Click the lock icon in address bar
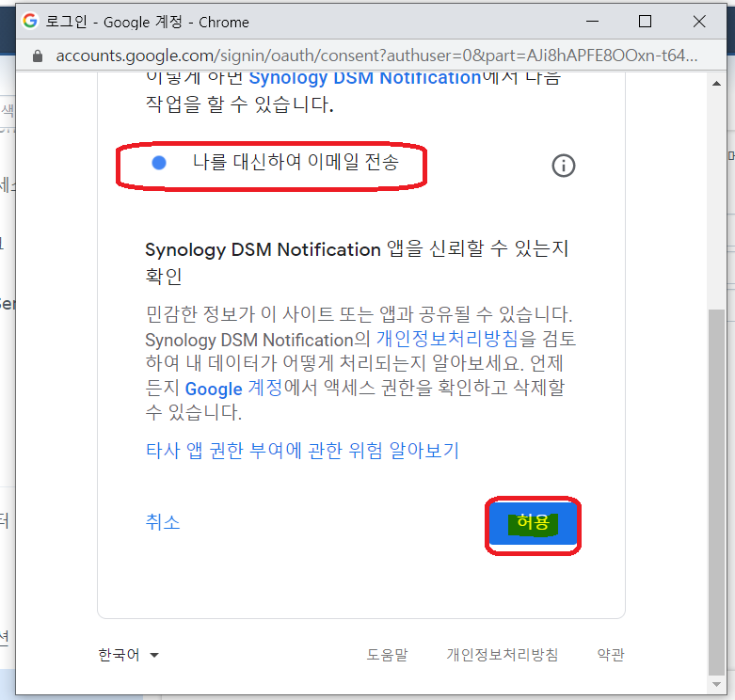 coord(38,56)
